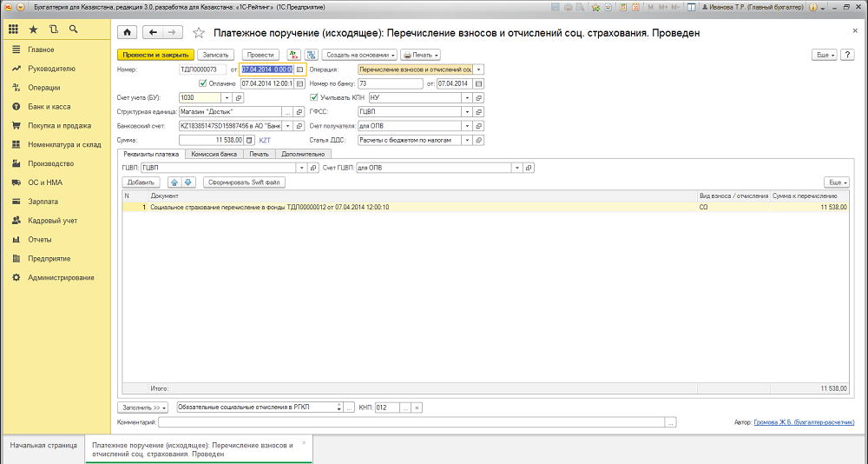Screen dimensions: 868x464
Task: Navigate forward with right arrow
Action: (172, 33)
